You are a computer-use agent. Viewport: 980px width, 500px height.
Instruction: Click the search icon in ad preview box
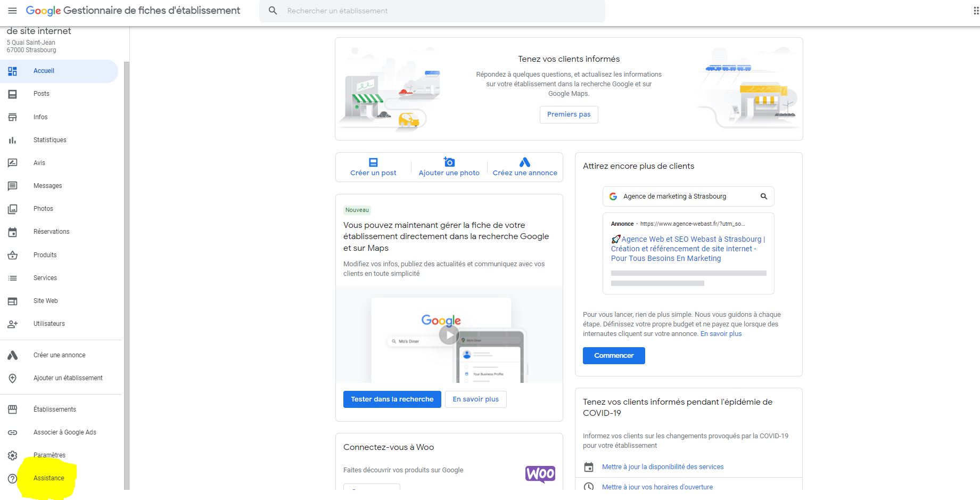click(764, 196)
